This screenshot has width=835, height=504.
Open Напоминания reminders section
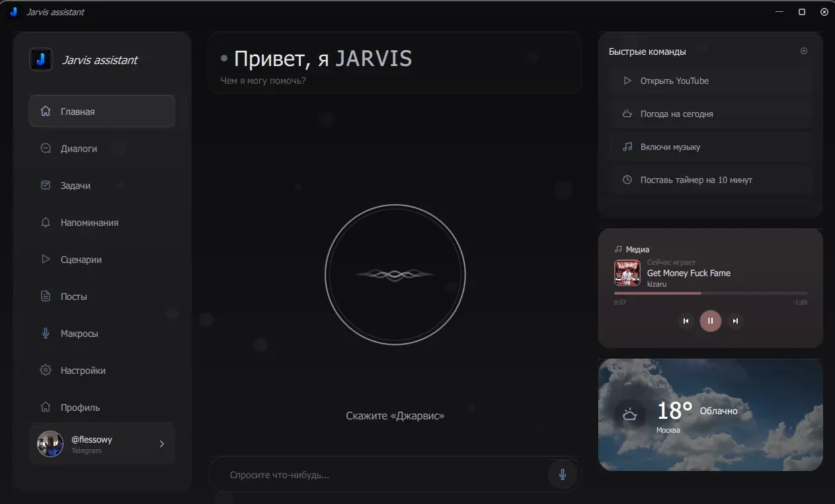point(102,223)
